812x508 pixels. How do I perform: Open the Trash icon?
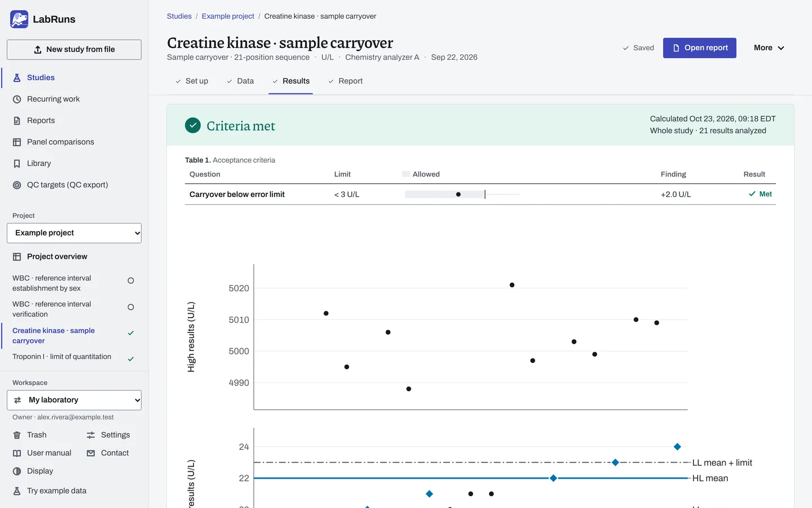pos(17,435)
